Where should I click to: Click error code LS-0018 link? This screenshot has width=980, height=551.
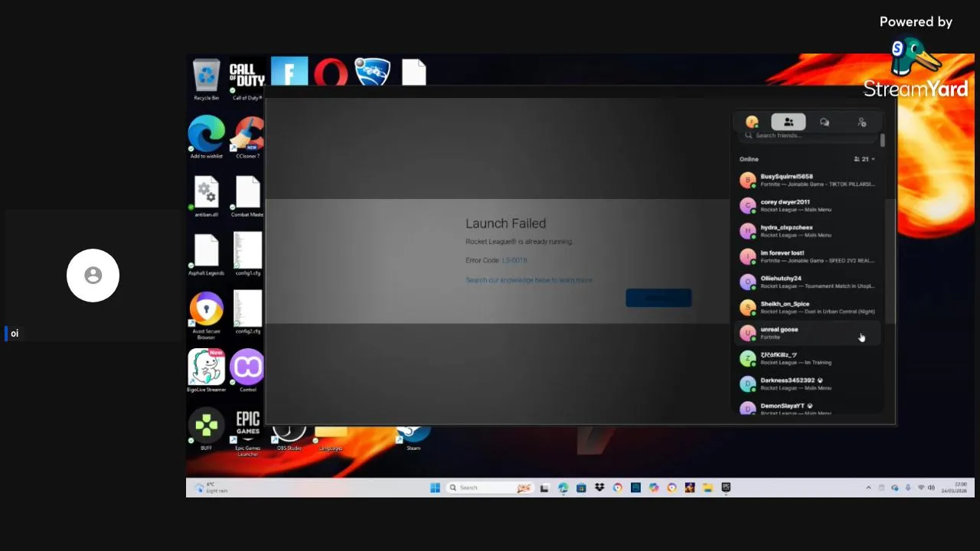pos(514,260)
